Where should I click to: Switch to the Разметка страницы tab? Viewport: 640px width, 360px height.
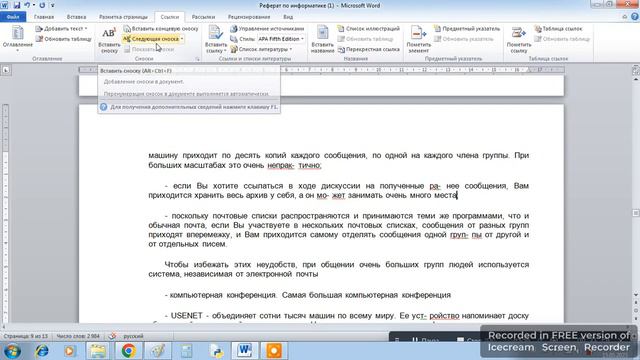click(123, 17)
